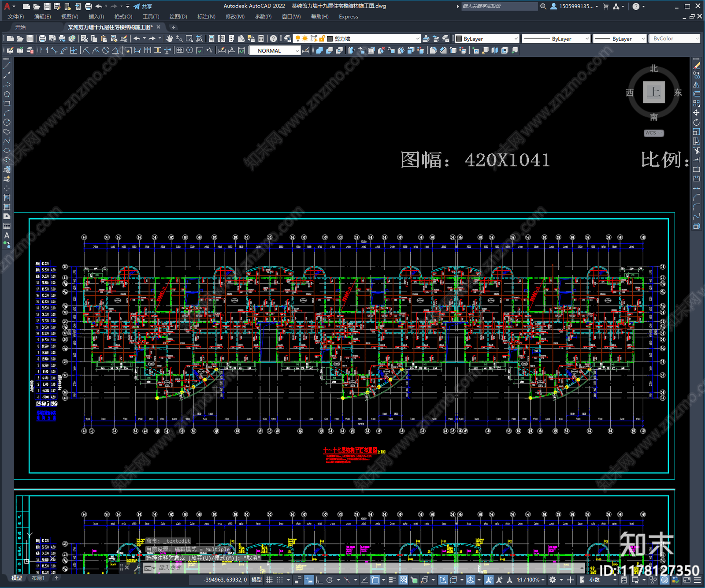Toggle layer on/off lightbulb for 剪力墙
The height and width of the screenshot is (588, 705).
coord(298,39)
